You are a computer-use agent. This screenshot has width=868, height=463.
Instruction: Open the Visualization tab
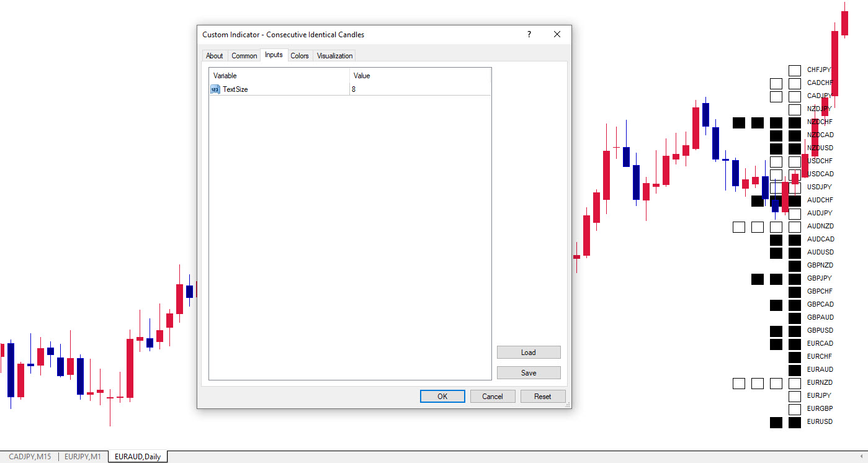point(335,56)
